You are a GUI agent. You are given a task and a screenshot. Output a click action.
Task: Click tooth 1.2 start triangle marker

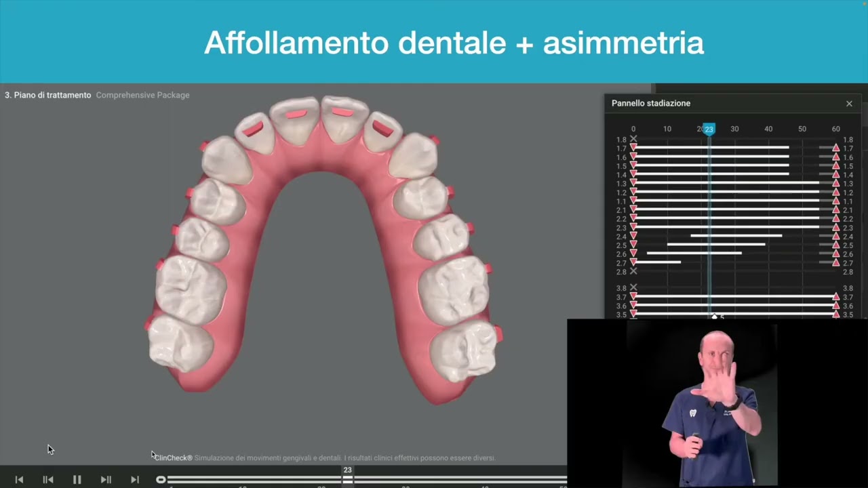633,191
